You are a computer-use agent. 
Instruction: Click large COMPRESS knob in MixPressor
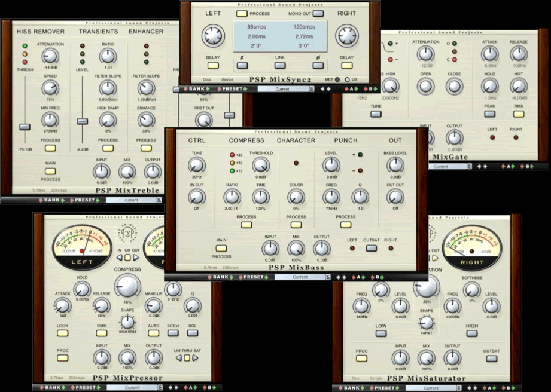point(127,286)
